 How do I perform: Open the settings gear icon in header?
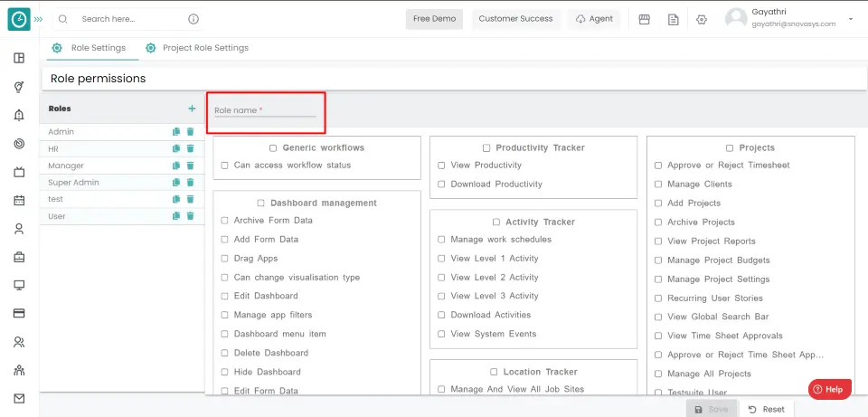click(x=702, y=19)
